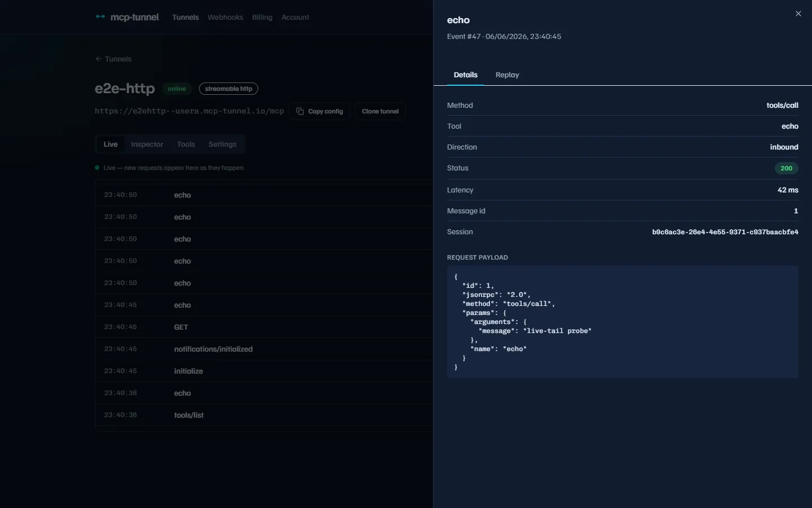Image resolution: width=812 pixels, height=508 pixels.
Task: Open the Account page
Action: [295, 17]
